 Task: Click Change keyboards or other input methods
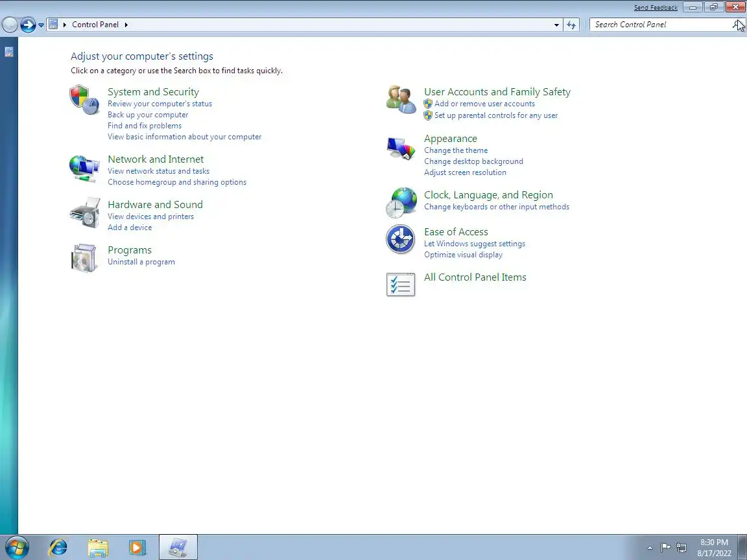pyautogui.click(x=497, y=207)
